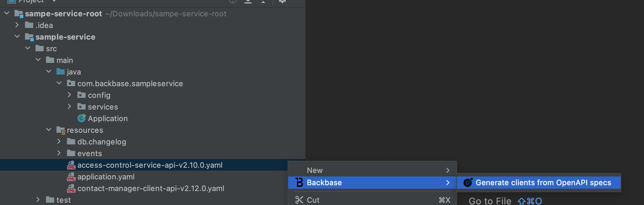Viewport: 644px width, 205px height.
Task: Click the ~/Downloads/sampe-service-root path text
Action: (166, 14)
